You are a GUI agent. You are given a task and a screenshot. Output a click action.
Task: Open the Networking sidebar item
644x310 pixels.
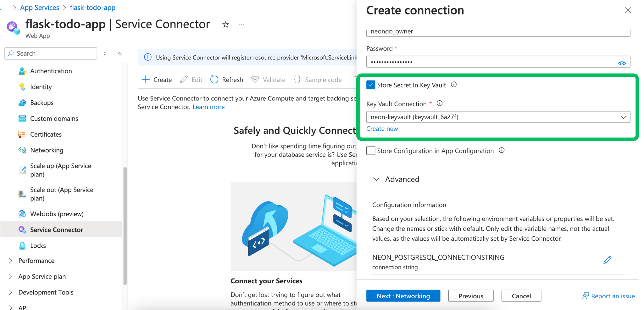[x=47, y=150]
